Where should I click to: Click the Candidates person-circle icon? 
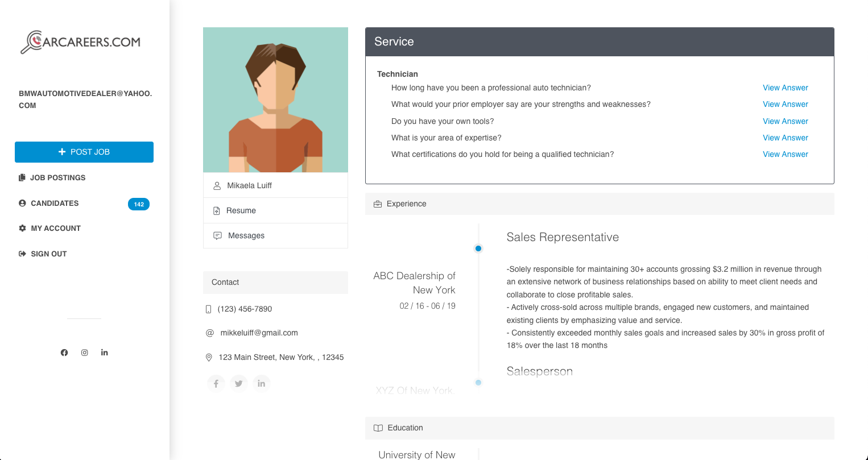pos(22,203)
